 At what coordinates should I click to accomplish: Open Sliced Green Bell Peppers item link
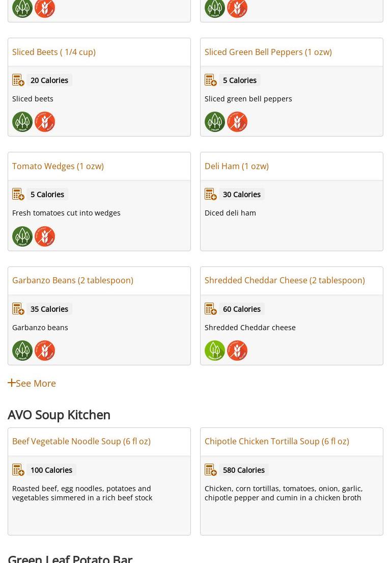(268, 52)
